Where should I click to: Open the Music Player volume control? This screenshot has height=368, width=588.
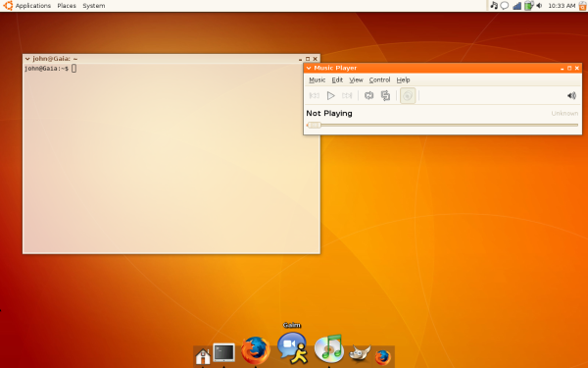point(571,96)
